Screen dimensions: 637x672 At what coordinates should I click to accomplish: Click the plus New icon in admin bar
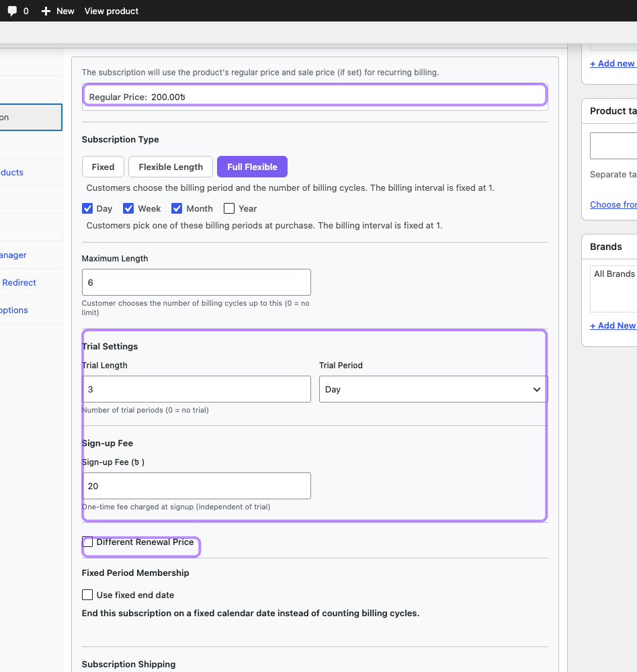point(46,11)
